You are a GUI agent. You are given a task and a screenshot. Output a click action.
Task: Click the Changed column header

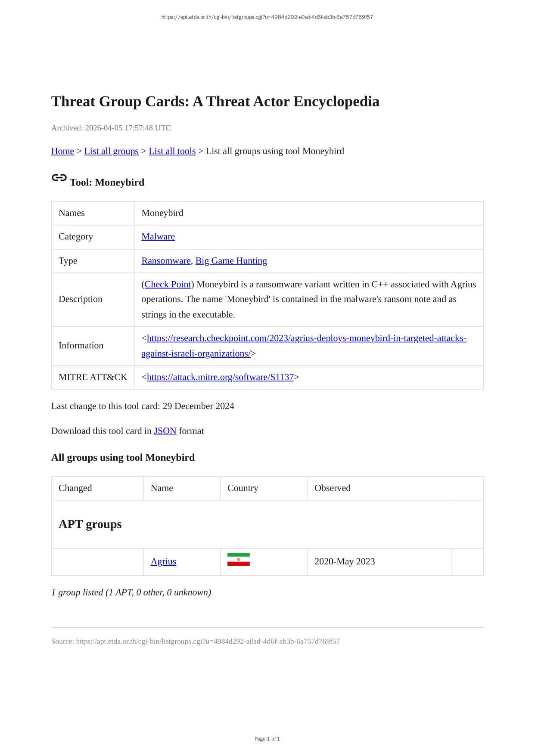point(75,488)
